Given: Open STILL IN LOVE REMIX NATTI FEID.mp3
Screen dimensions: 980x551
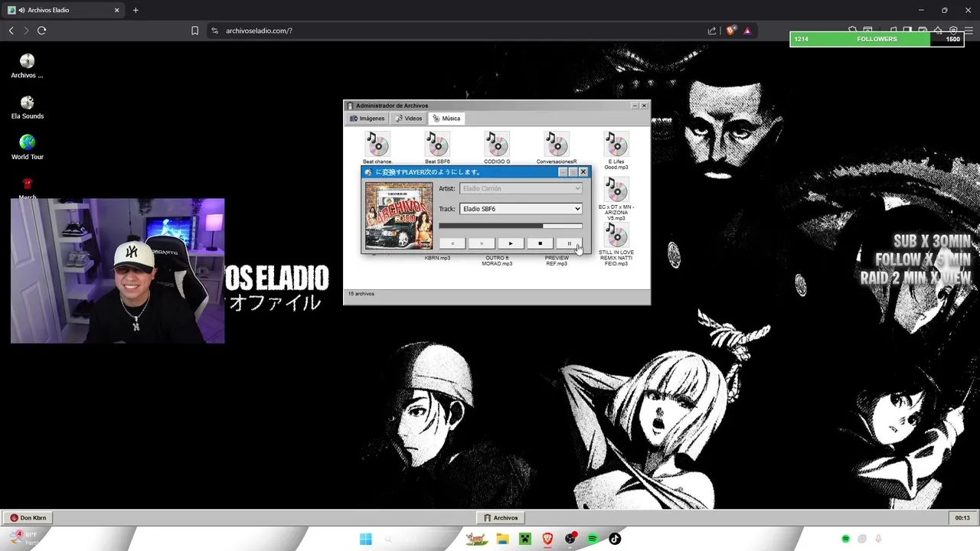Looking at the screenshot, I should [616, 245].
